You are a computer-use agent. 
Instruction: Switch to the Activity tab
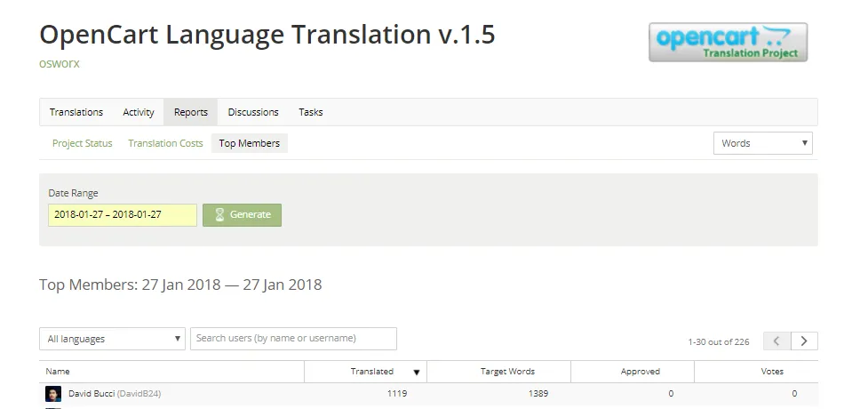(139, 112)
